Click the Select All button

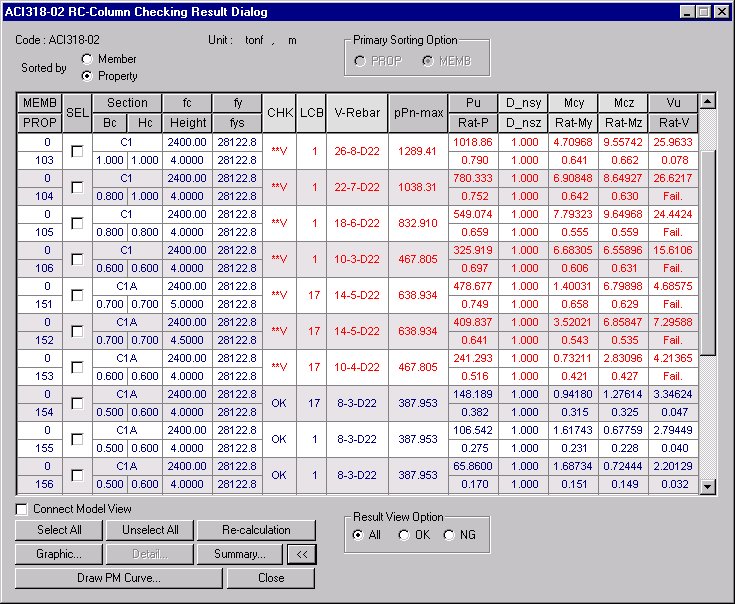click(x=59, y=530)
